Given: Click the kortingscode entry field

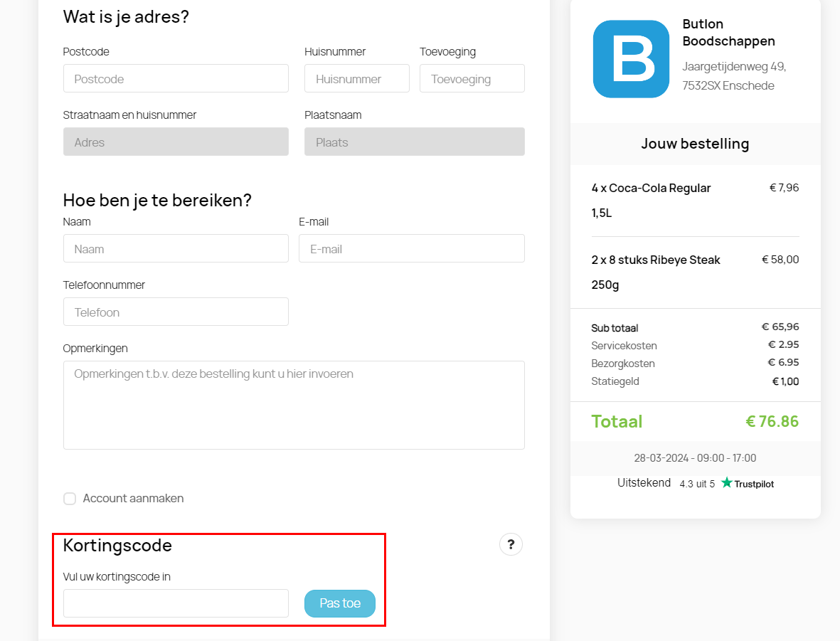Looking at the screenshot, I should click(176, 603).
